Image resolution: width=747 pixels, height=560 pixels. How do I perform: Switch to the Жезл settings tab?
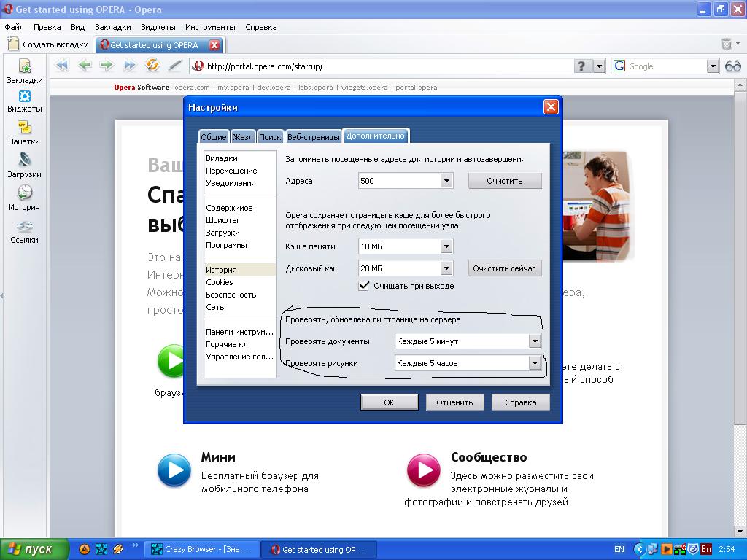tap(243, 136)
